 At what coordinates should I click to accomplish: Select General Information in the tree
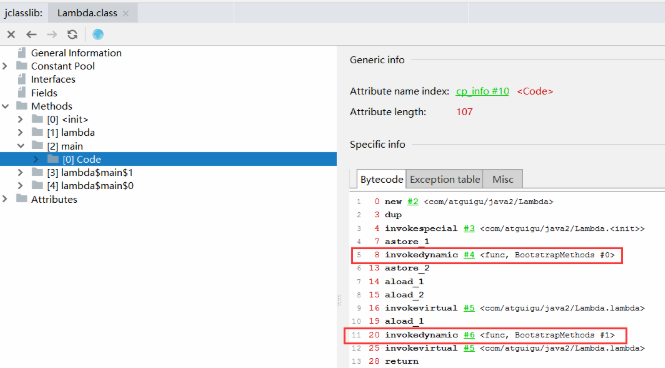[x=76, y=53]
